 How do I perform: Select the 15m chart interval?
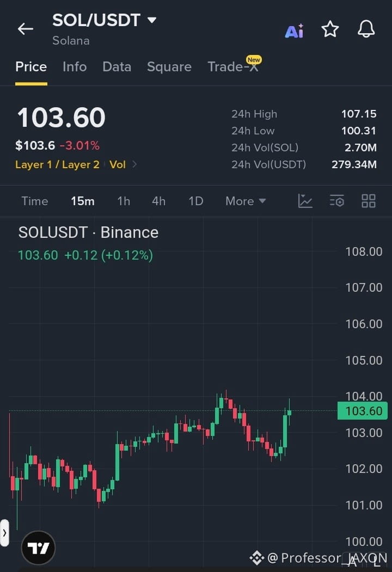(x=83, y=201)
